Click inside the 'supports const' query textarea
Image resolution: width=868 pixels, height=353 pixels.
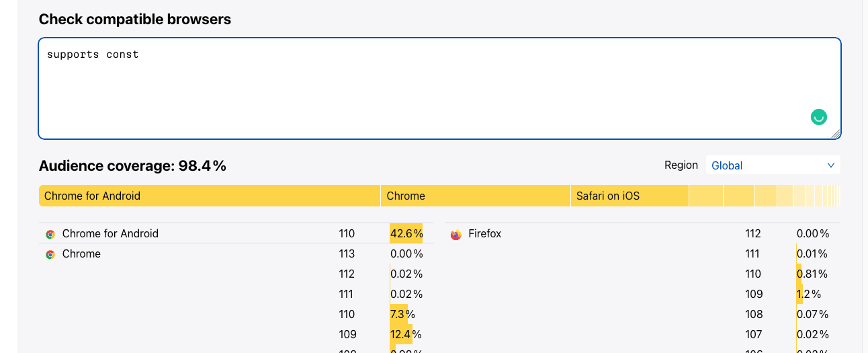(x=439, y=89)
